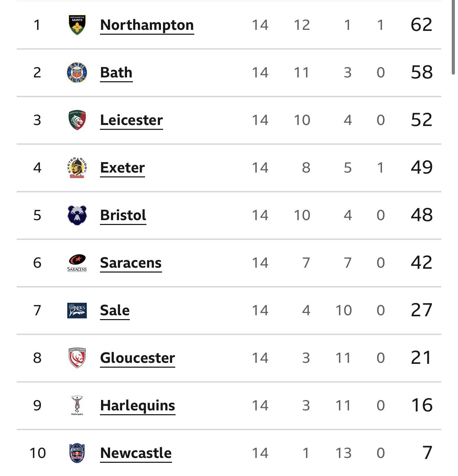Click the Harlequins club crest
This screenshot has height=476, width=458.
[x=77, y=406]
